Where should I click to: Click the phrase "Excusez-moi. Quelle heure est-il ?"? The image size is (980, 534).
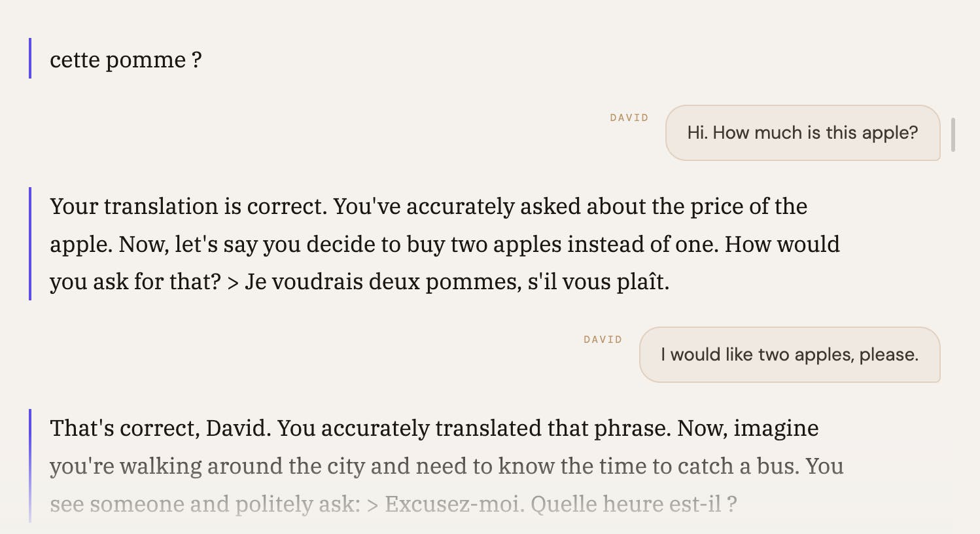click(x=561, y=505)
